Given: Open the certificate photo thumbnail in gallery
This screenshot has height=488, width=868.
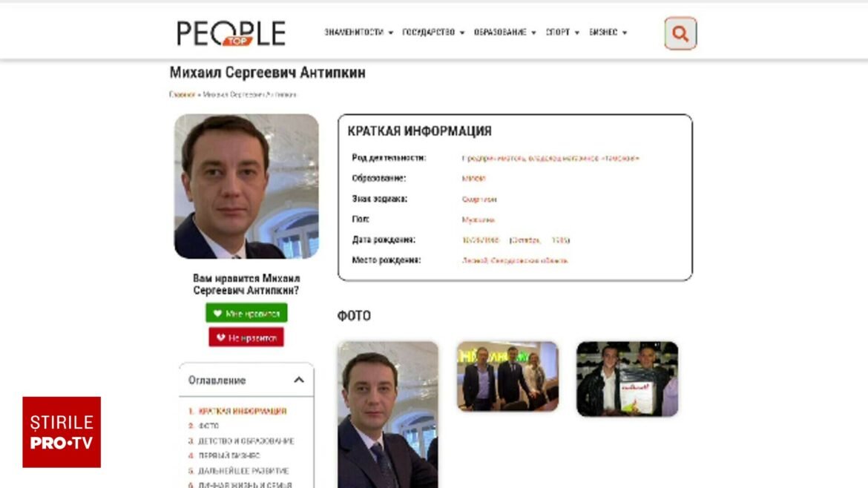Looking at the screenshot, I should (627, 379).
